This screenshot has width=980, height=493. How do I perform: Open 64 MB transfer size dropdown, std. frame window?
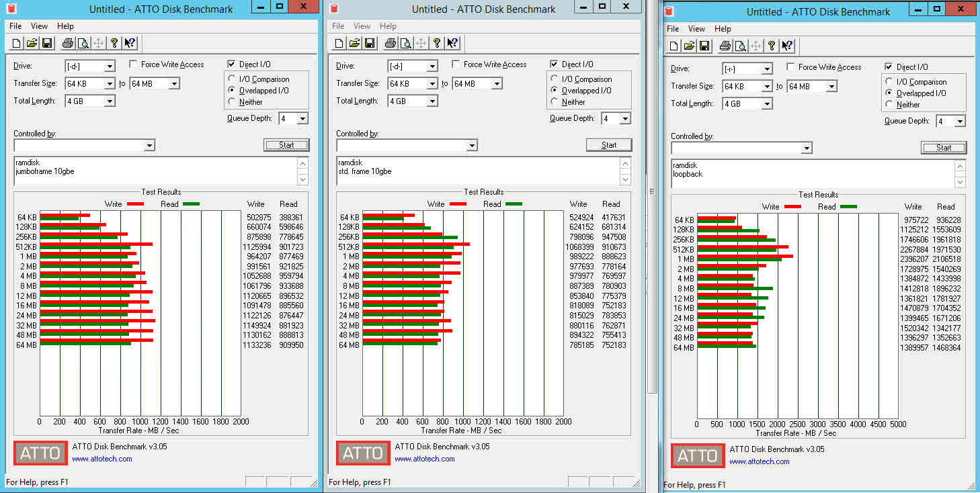tap(496, 84)
